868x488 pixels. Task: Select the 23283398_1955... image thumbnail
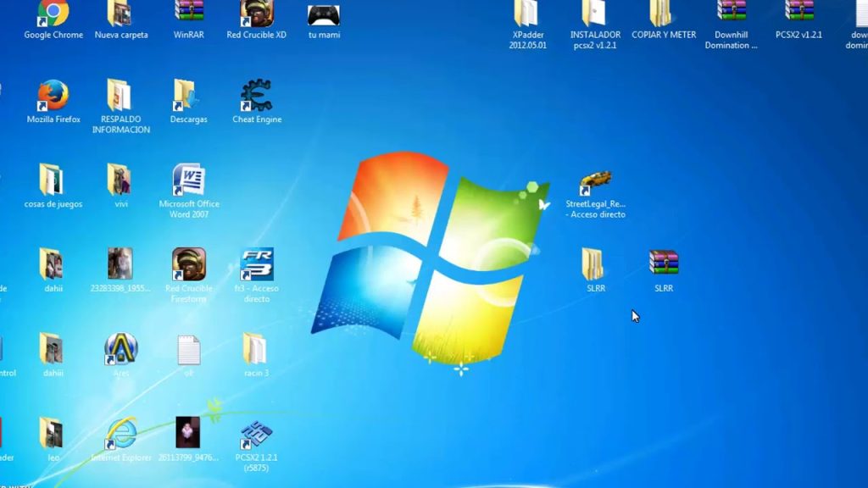coord(120,264)
